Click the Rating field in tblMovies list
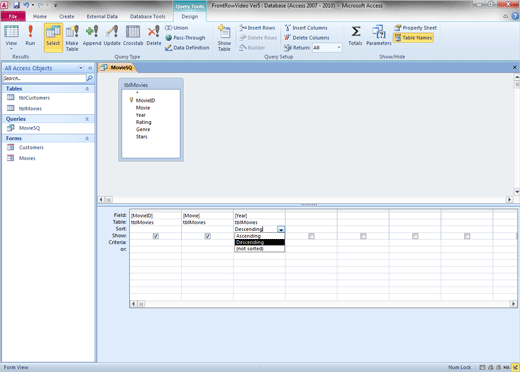 tap(143, 122)
